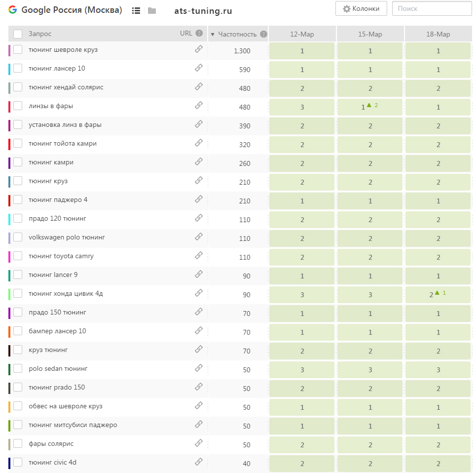
Task: Click the URL column header label
Action: (x=186, y=34)
